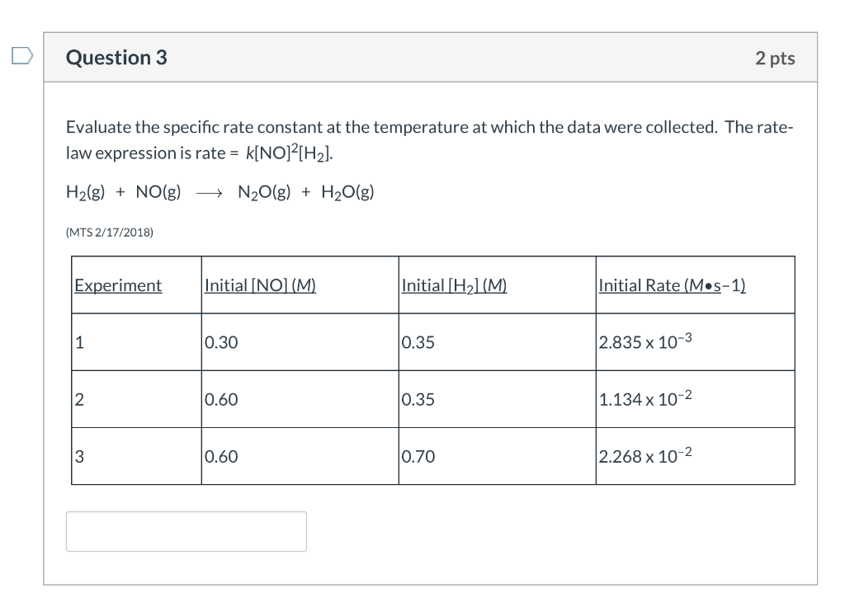Click the 2.835 x 10-3 rate value
The width and height of the screenshot is (845, 616).
pyautogui.click(x=644, y=341)
